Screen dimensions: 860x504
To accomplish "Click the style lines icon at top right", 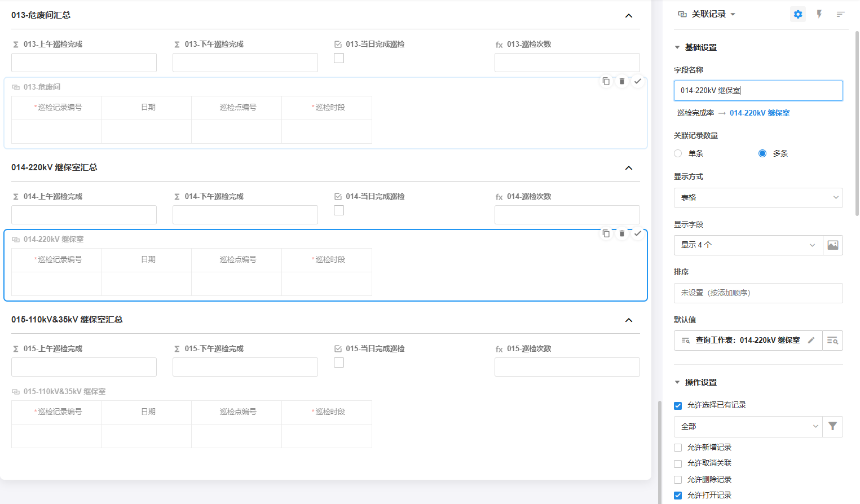I will tap(840, 15).
